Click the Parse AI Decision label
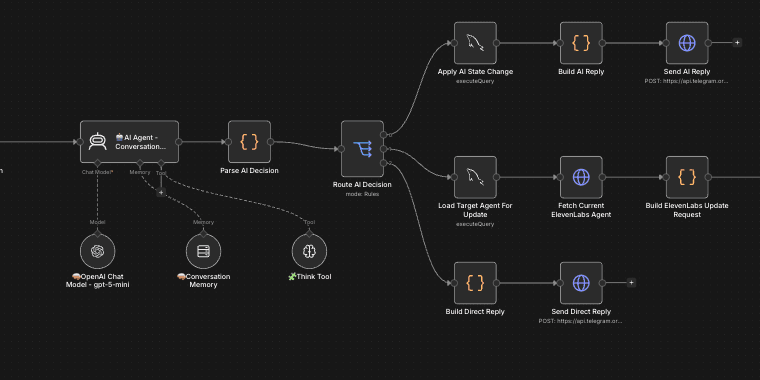This screenshot has width=760, height=380. tap(249, 171)
